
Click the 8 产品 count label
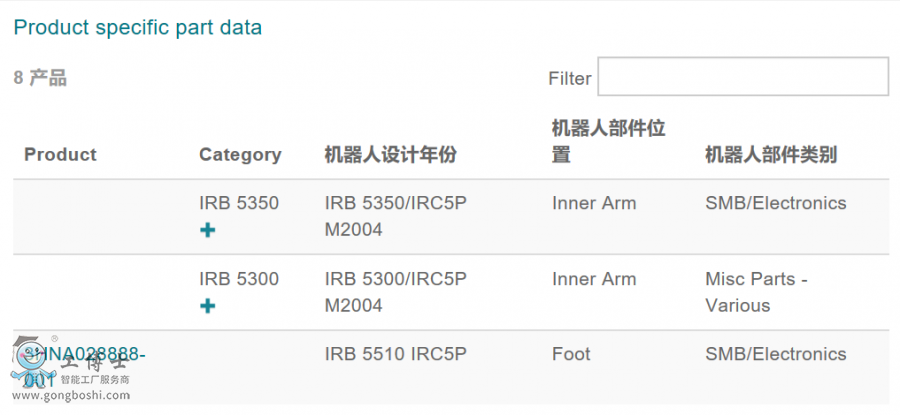pos(40,77)
